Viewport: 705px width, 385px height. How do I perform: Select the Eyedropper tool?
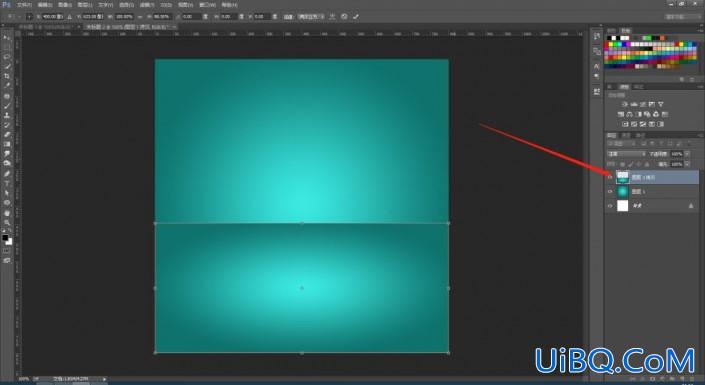pyautogui.click(x=6, y=86)
